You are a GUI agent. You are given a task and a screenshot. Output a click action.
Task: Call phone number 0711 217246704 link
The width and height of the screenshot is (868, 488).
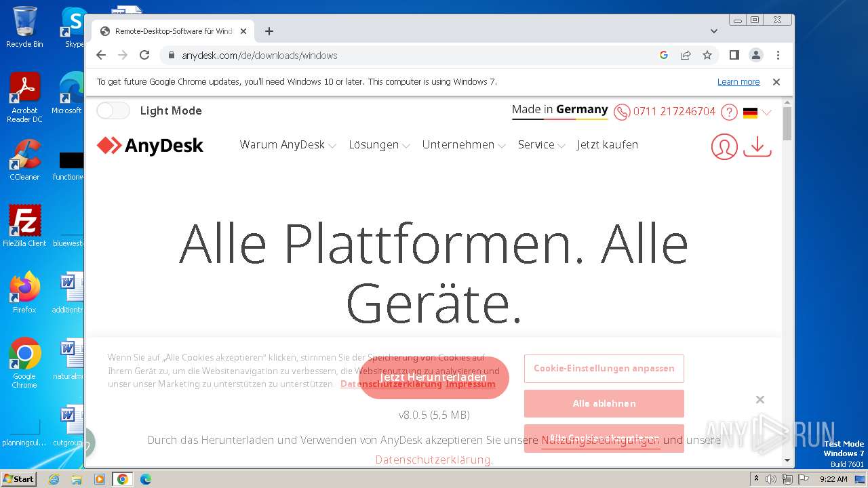(x=674, y=112)
